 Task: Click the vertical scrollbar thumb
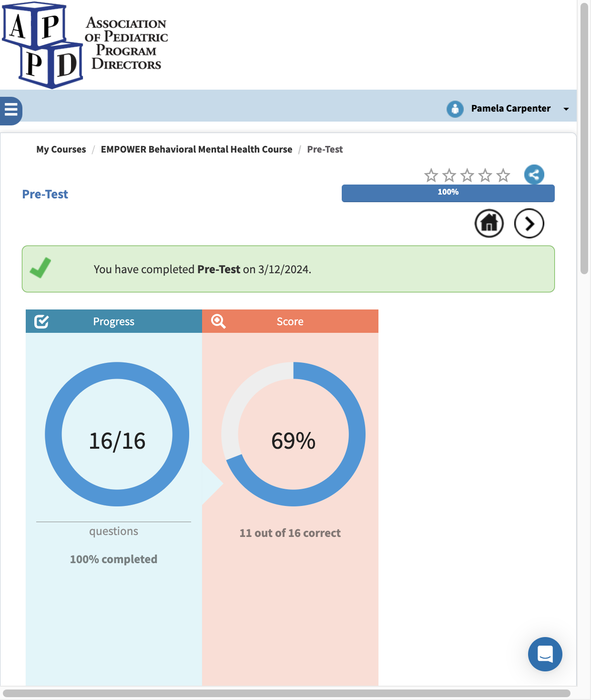[584, 138]
